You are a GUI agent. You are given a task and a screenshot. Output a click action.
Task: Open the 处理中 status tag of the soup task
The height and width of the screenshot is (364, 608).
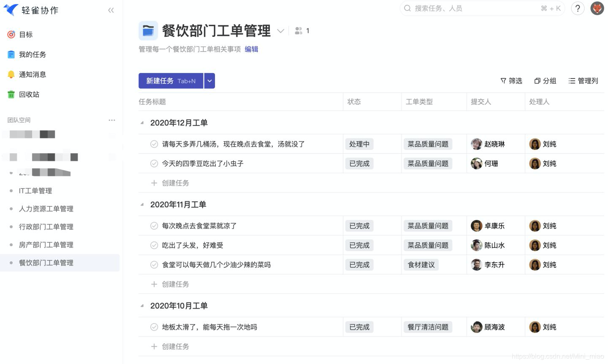(x=359, y=144)
